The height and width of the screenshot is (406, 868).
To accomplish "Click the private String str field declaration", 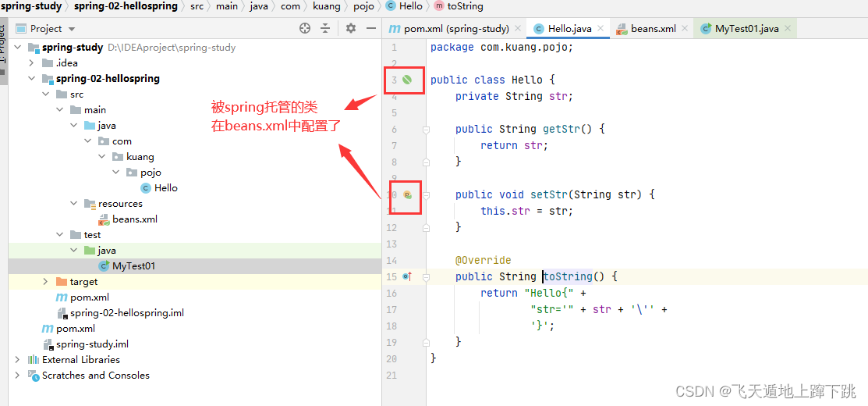I will pyautogui.click(x=514, y=96).
